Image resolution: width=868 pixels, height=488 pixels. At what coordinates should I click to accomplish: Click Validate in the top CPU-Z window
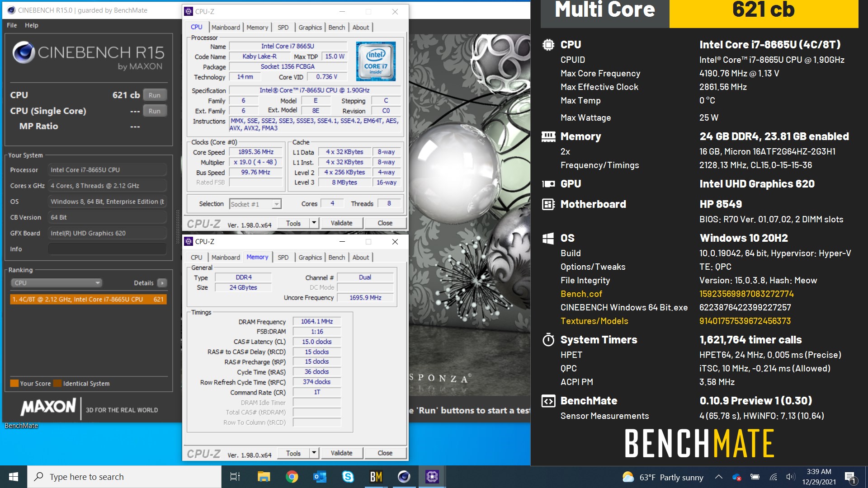tap(341, 223)
